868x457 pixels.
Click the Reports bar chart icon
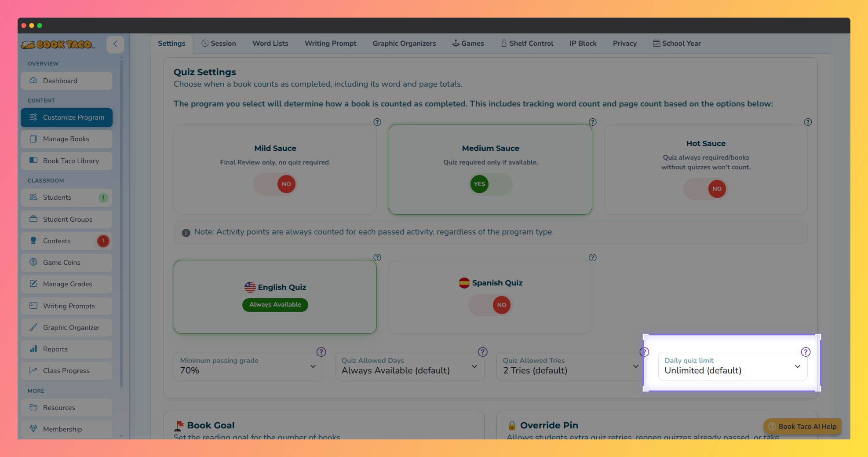point(33,349)
